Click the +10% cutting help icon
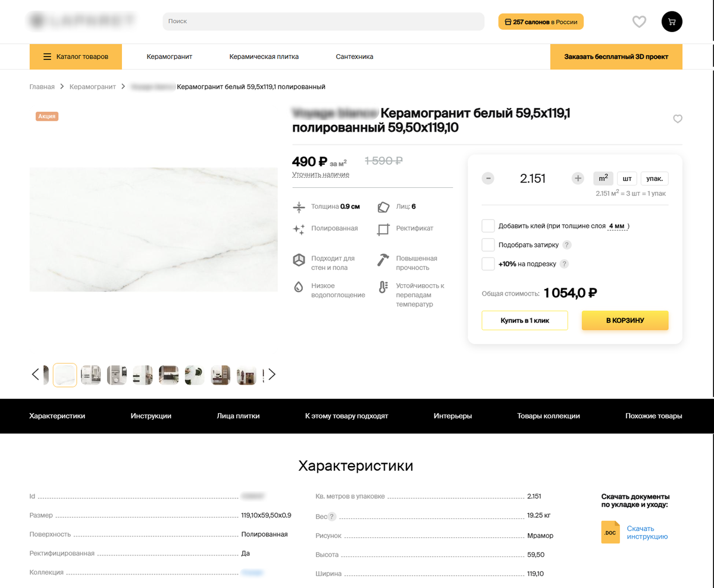 [565, 264]
